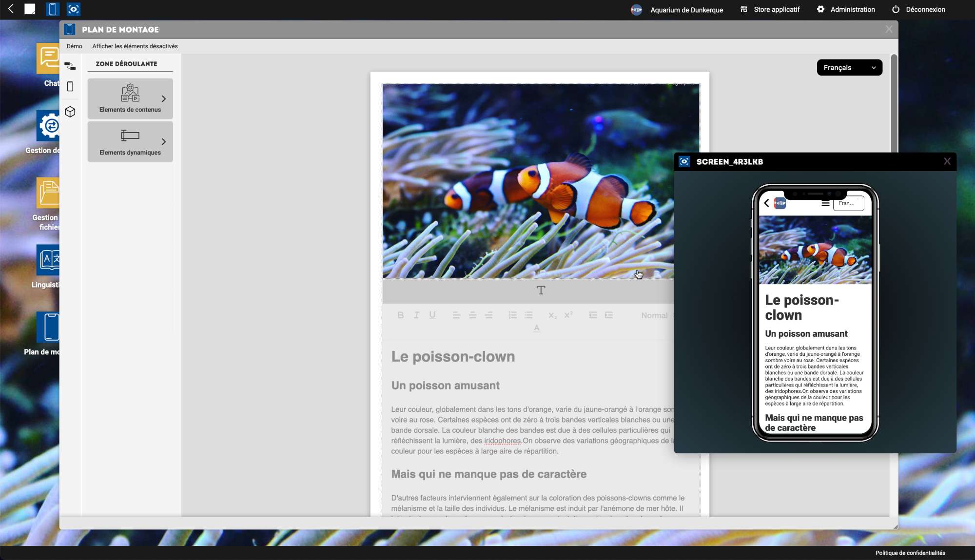Toggle bold formatting in text editor
Image resolution: width=975 pixels, height=560 pixels.
[400, 315]
